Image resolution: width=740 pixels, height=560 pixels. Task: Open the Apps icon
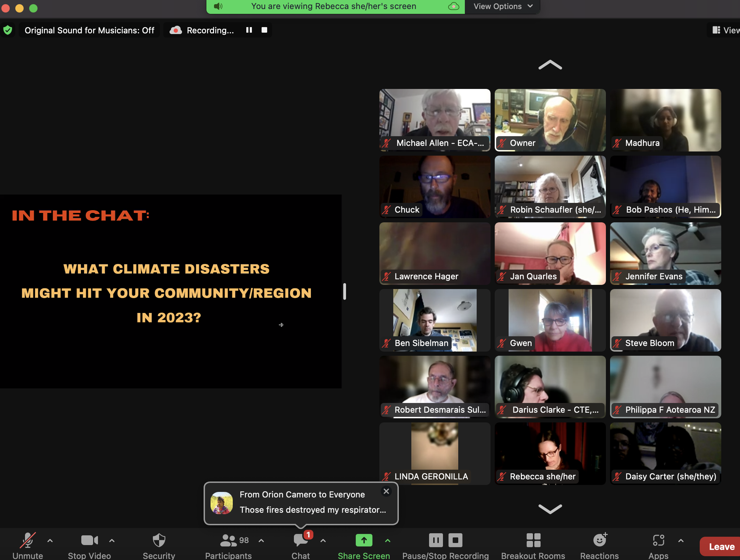658,540
